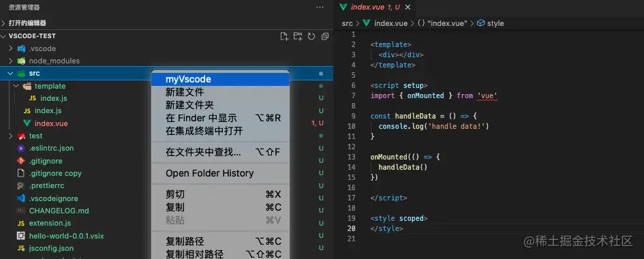Select Open Folder History in the menu
Viewport: 644px width, 259px height.
pyautogui.click(x=221, y=173)
